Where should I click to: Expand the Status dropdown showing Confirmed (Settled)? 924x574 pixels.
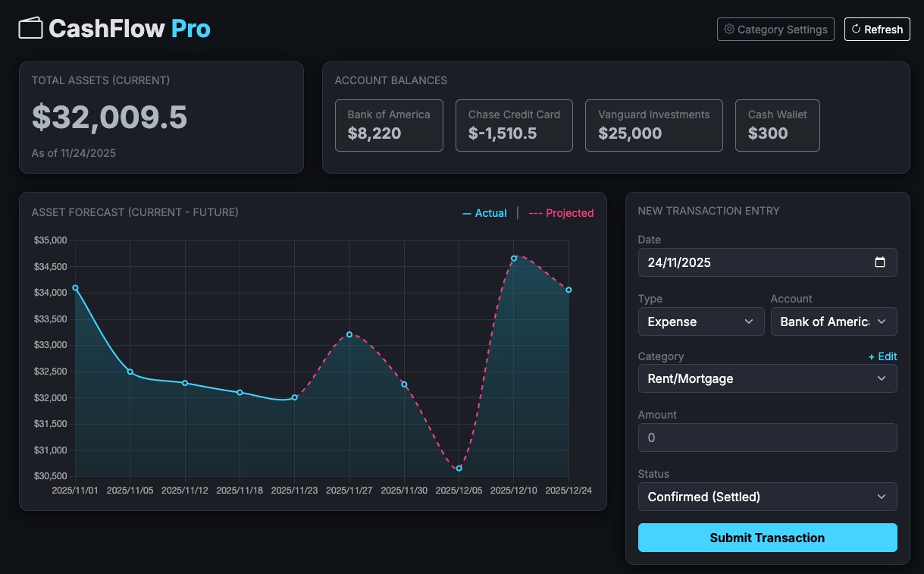coord(768,497)
